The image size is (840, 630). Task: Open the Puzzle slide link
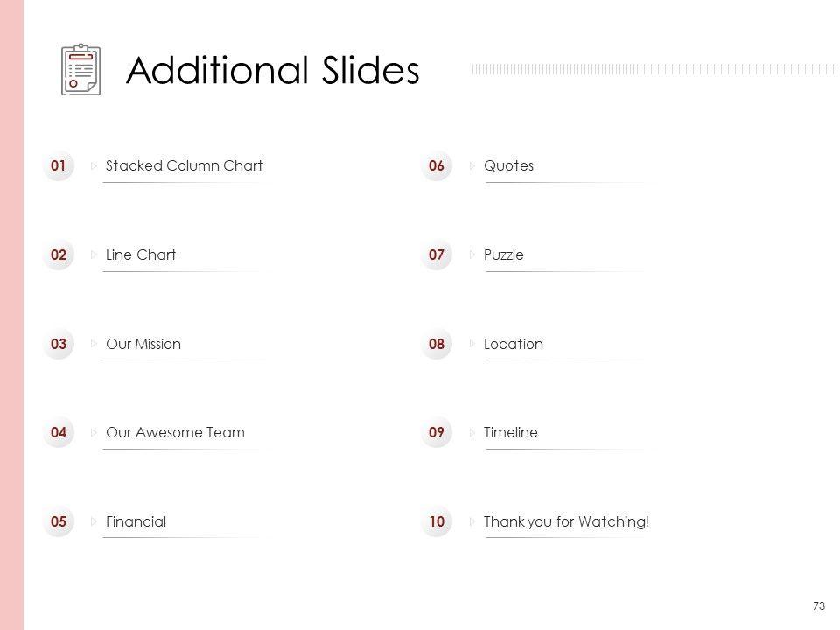tap(504, 255)
